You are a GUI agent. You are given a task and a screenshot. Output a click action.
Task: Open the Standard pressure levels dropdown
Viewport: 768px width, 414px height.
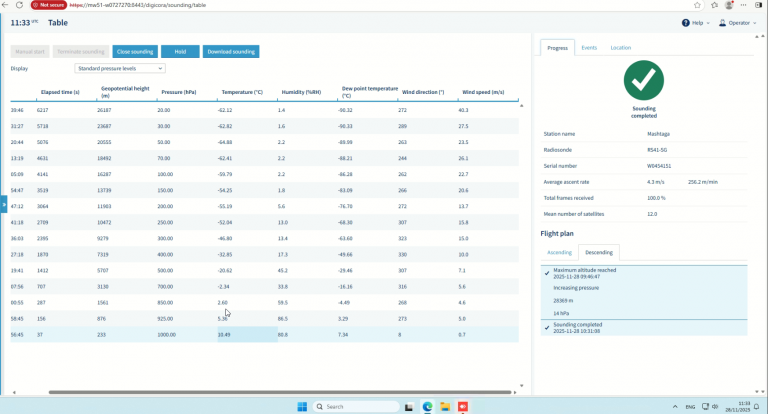[x=120, y=69]
